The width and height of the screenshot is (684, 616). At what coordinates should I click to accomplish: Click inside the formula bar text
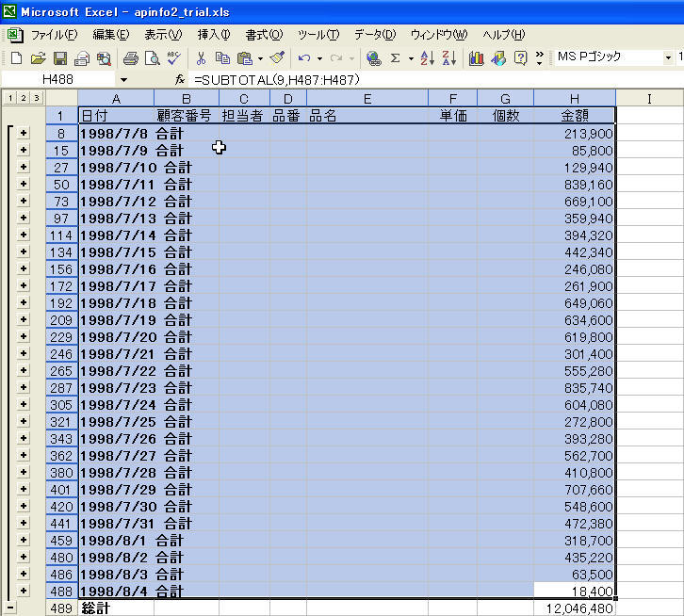377,80
